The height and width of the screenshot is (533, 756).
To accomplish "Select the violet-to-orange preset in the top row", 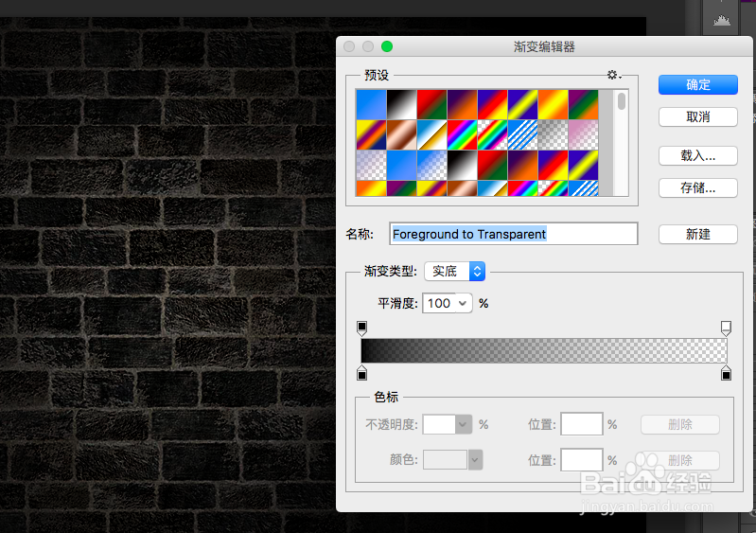I will (x=463, y=105).
